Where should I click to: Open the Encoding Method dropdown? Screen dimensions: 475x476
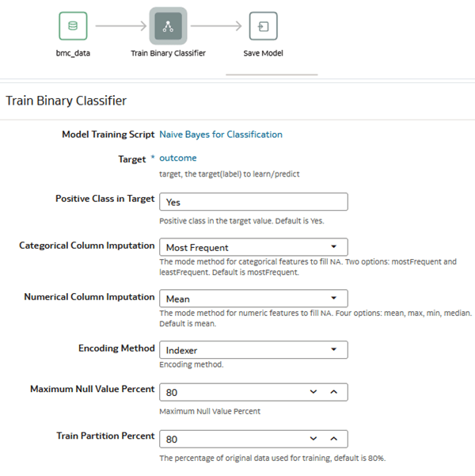[x=253, y=349]
